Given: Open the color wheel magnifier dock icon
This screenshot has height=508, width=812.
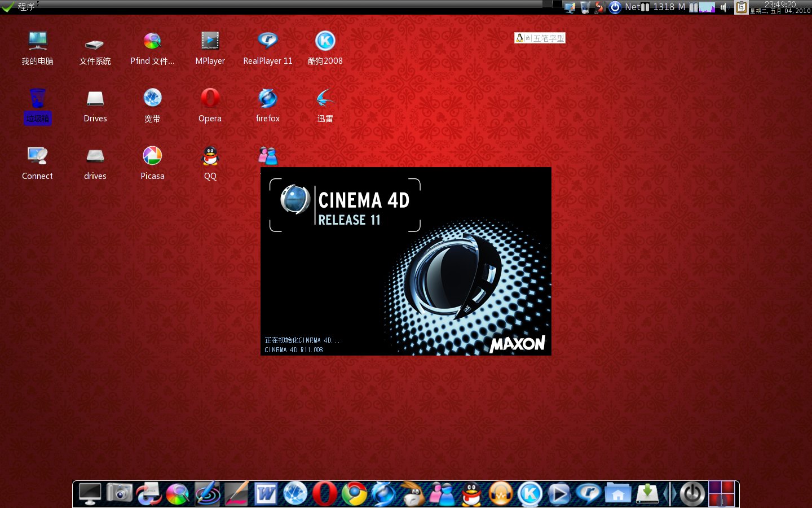Looking at the screenshot, I should point(178,494).
